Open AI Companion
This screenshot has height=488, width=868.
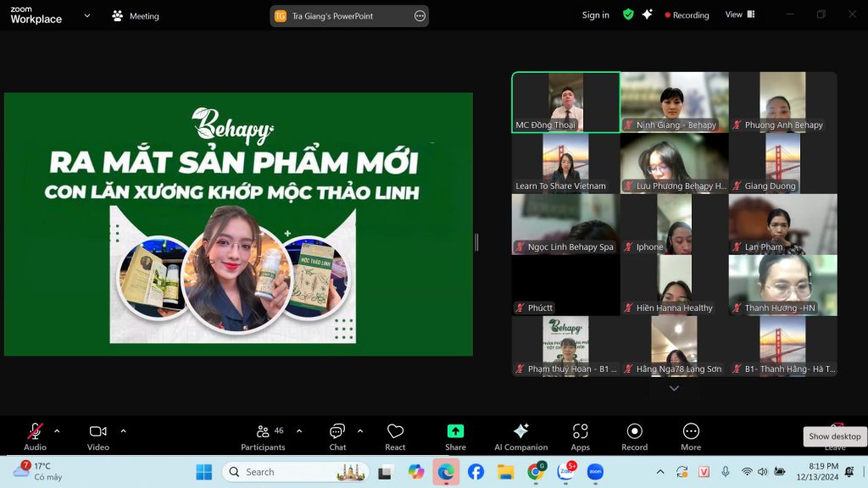click(x=521, y=436)
